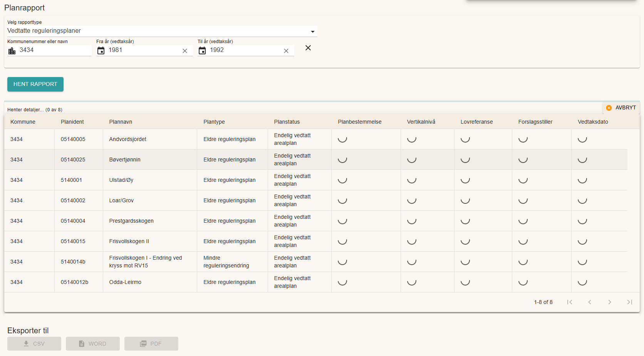The image size is (644, 356).
Task: Jump to the last results page
Action: 630,302
